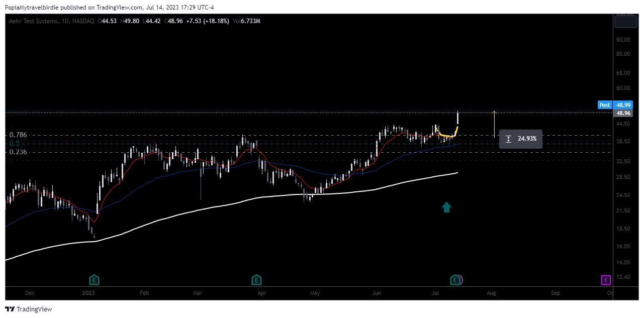Image resolution: width=644 pixels, height=318 pixels.
Task: Select the yellow vertical arrow drawing
Action: 494,124
